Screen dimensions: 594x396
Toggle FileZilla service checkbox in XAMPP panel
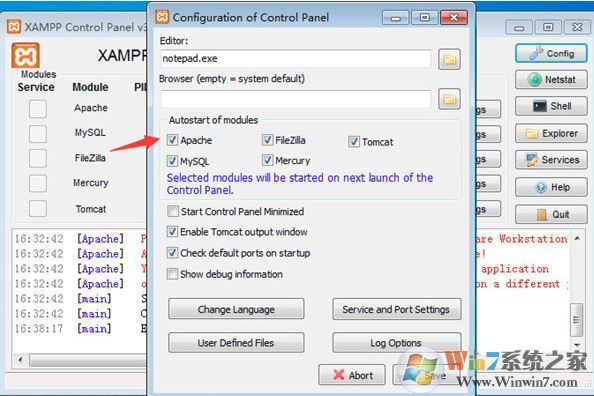click(x=38, y=158)
